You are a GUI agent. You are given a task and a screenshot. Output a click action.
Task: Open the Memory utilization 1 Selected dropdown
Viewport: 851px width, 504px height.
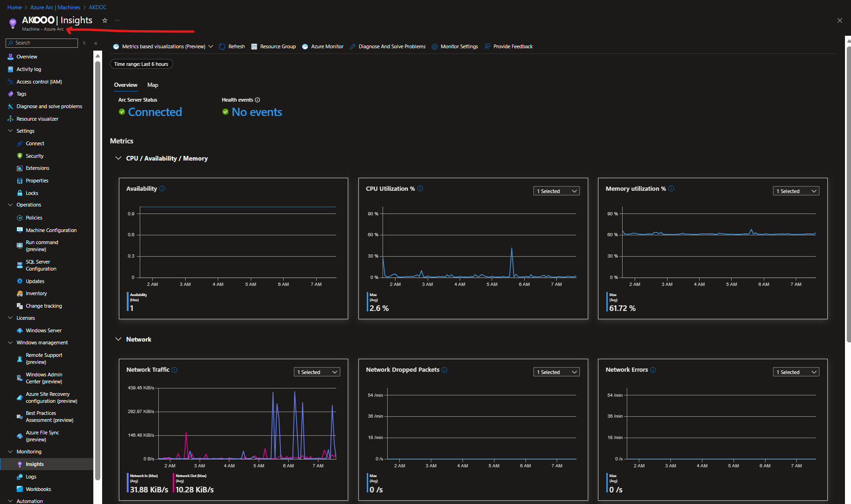[796, 191]
